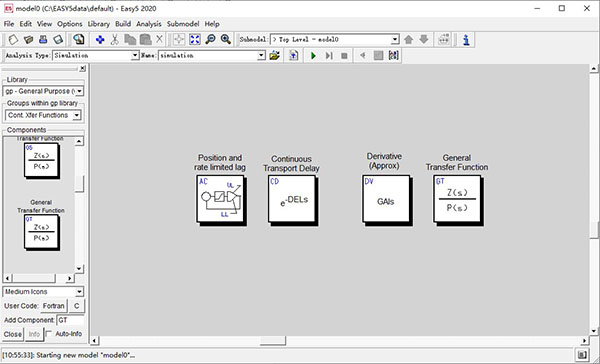Click the Delete X icon
Screen dimensions: 600x364
click(160, 39)
